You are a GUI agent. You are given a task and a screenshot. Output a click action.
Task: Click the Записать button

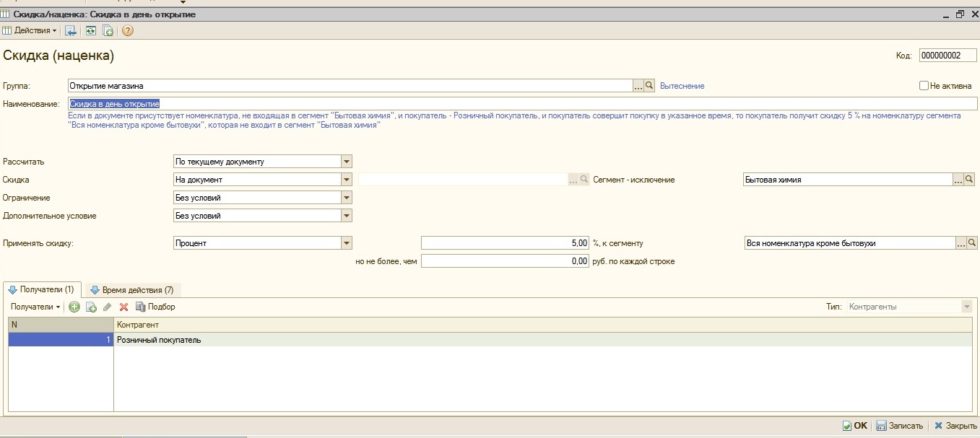900,426
